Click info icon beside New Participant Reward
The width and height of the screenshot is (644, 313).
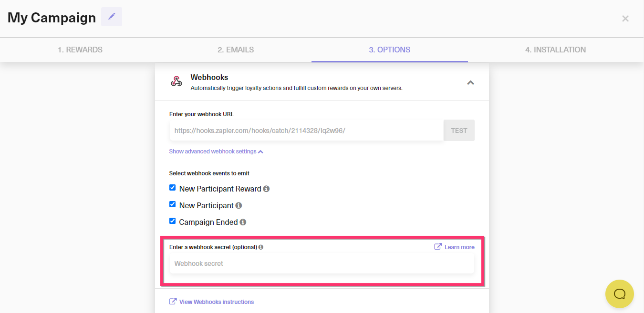pyautogui.click(x=266, y=189)
